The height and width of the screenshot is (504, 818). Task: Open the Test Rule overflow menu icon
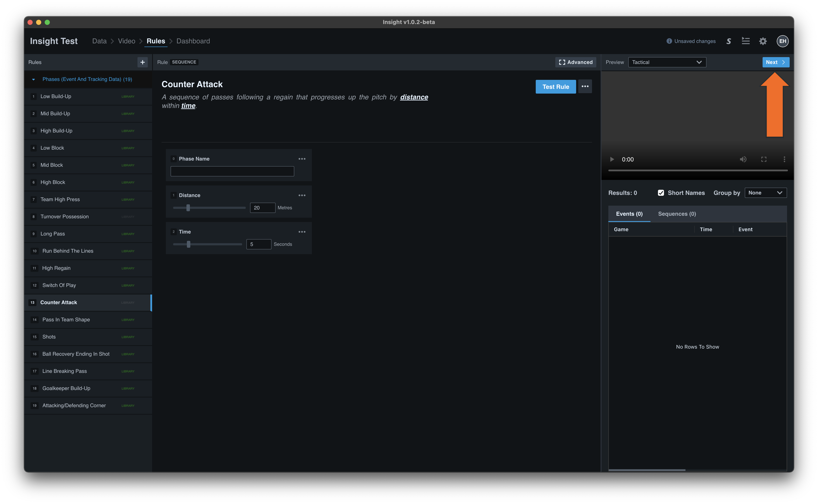(585, 86)
